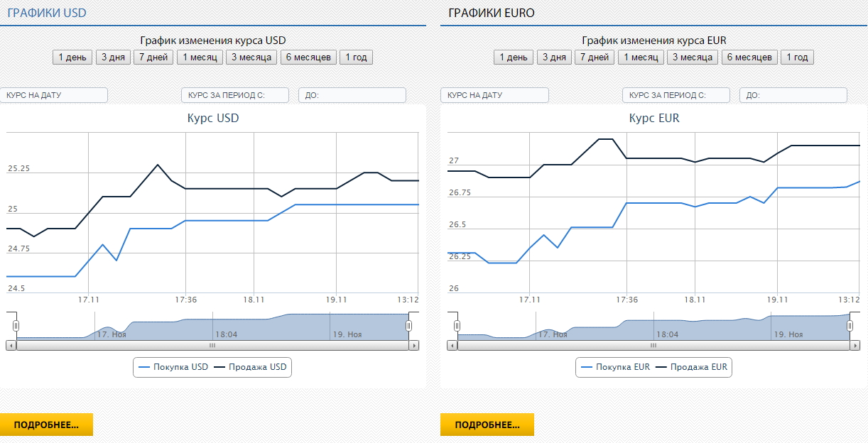Show EUR chart for 1 год
The width and height of the screenshot is (868, 443).
797,58
